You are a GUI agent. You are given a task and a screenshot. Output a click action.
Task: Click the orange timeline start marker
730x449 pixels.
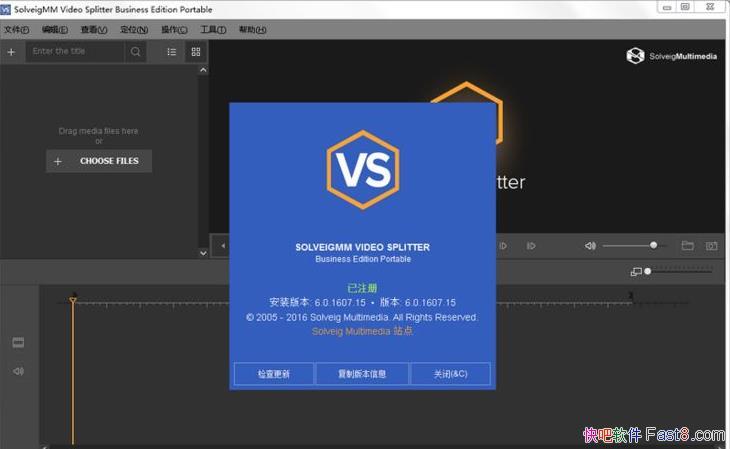pyautogui.click(x=73, y=300)
